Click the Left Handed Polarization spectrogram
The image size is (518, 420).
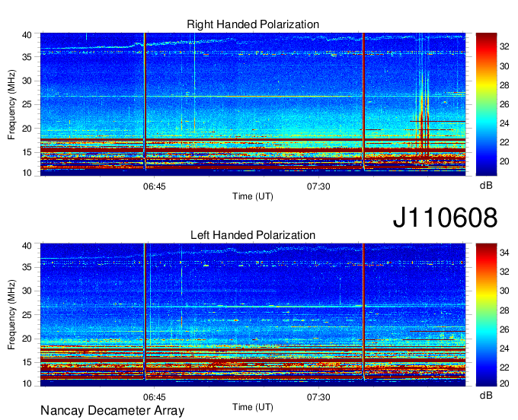pyautogui.click(x=253, y=315)
